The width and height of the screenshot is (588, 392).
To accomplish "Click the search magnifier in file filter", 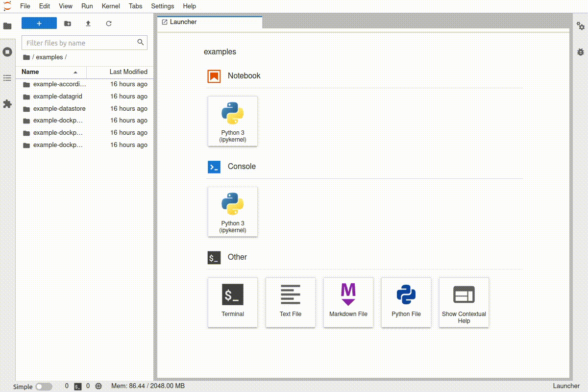I will point(141,43).
